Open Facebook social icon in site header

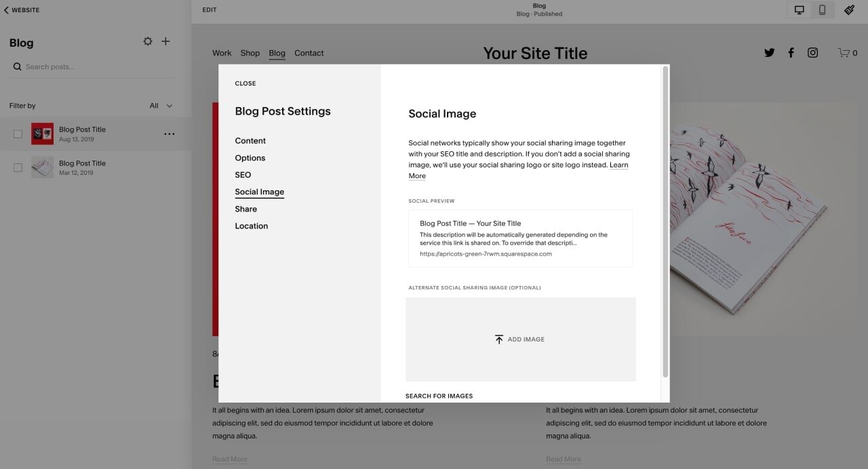791,53
